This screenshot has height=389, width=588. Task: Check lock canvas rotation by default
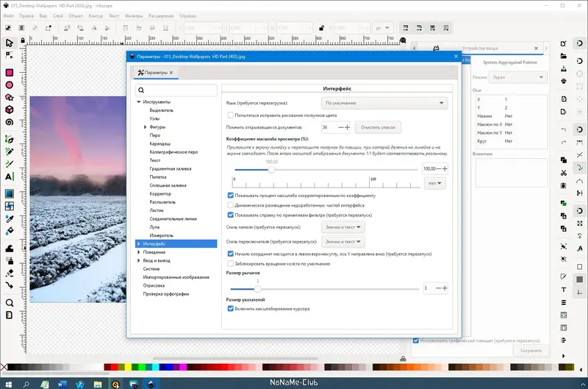[x=231, y=263]
